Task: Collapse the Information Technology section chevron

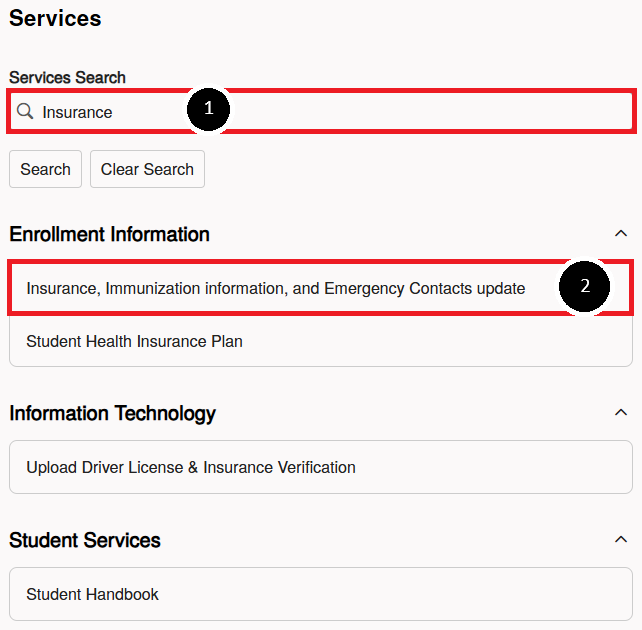Action: point(621,412)
